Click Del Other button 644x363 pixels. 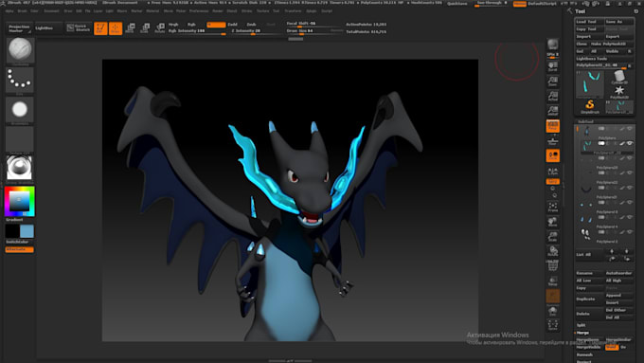click(x=619, y=310)
